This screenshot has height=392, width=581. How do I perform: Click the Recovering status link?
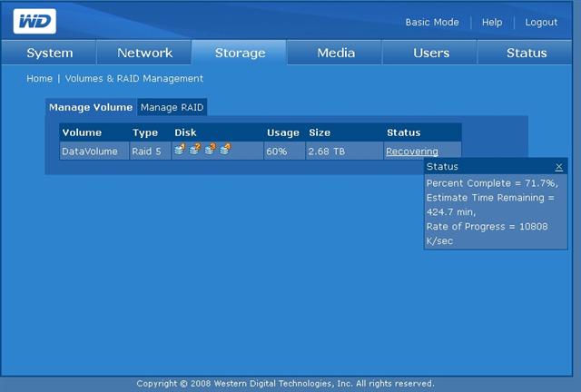tap(412, 152)
